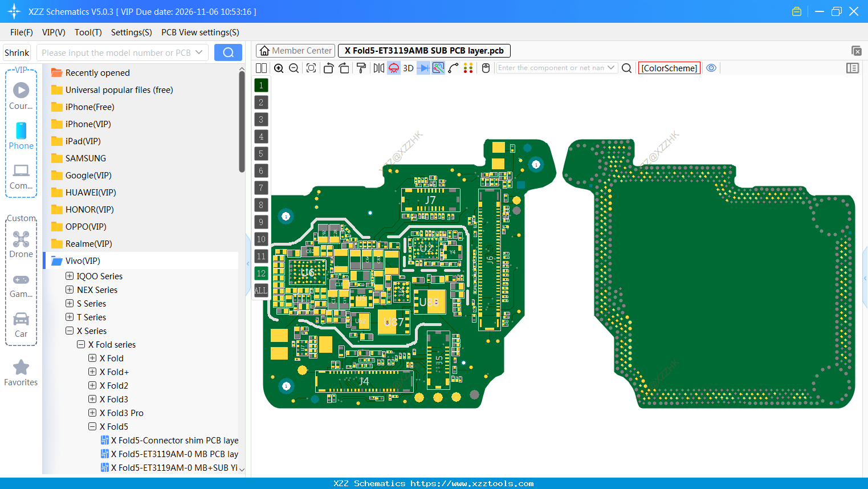Open the split-screen comparison view
The image size is (868, 489).
coord(260,68)
